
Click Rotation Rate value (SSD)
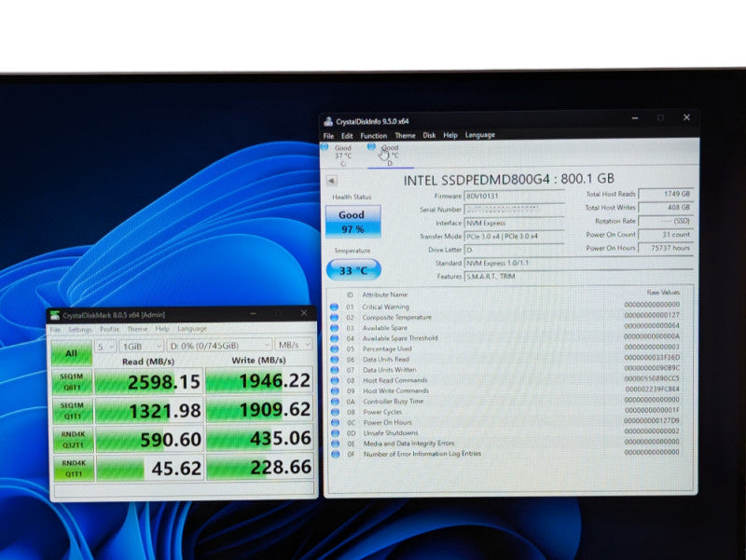(665, 221)
